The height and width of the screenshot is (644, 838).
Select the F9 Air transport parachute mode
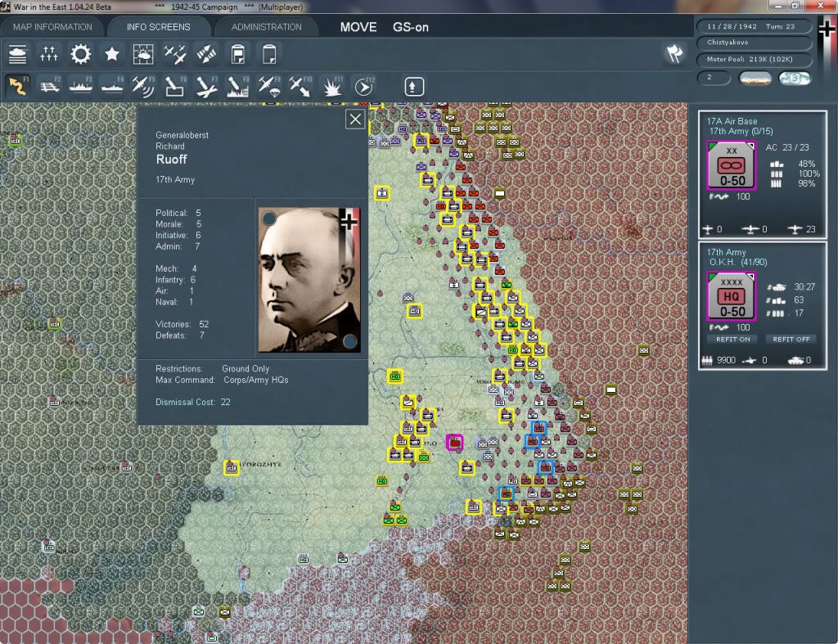tap(268, 86)
